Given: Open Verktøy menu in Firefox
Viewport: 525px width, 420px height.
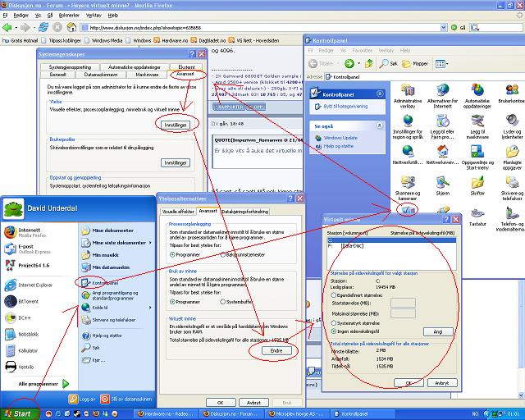Looking at the screenshot, I should pos(94,16).
